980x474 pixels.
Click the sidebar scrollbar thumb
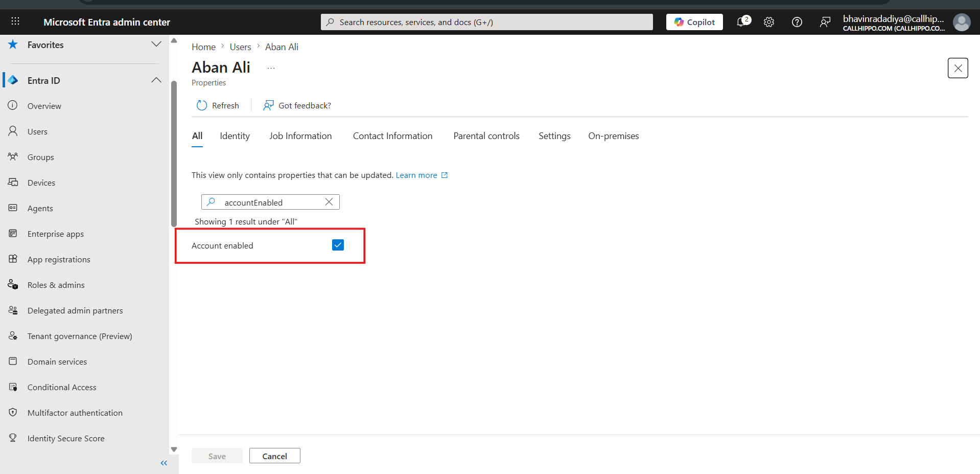pos(174,153)
